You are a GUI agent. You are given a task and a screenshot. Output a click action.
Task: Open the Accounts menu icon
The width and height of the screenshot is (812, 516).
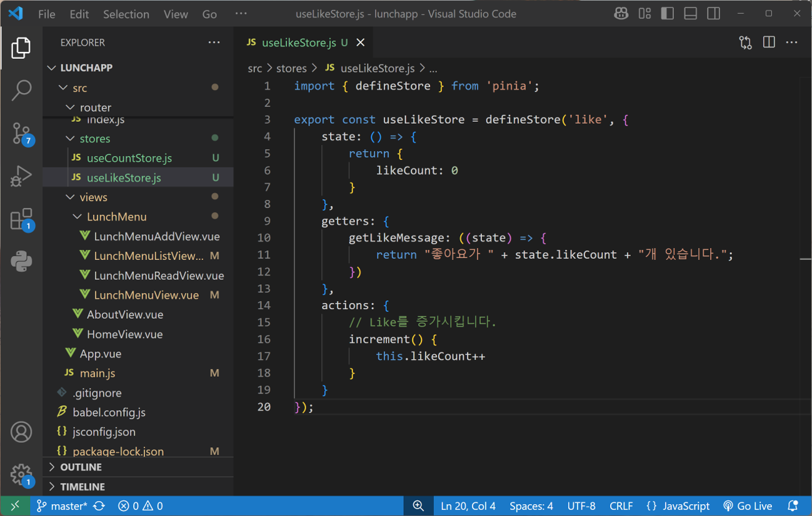[21, 432]
